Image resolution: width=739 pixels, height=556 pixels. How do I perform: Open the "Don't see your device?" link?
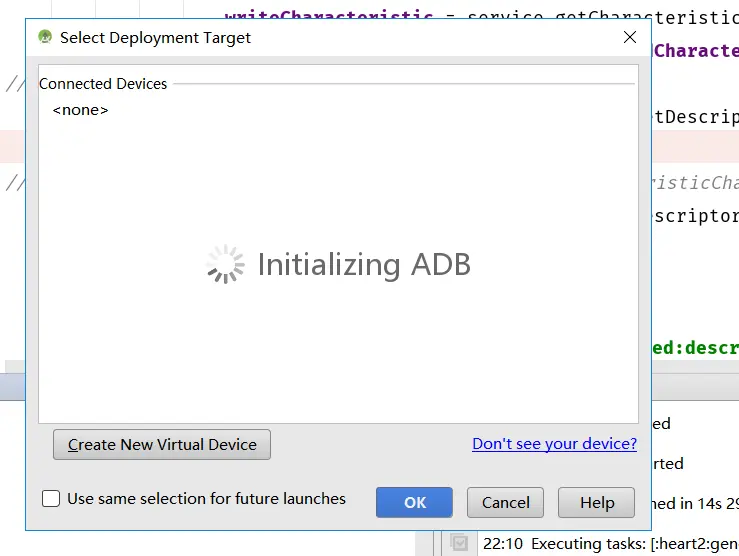pos(554,444)
